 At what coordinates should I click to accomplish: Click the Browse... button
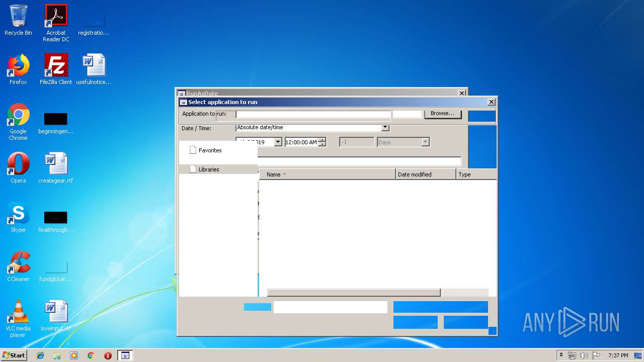click(x=443, y=114)
